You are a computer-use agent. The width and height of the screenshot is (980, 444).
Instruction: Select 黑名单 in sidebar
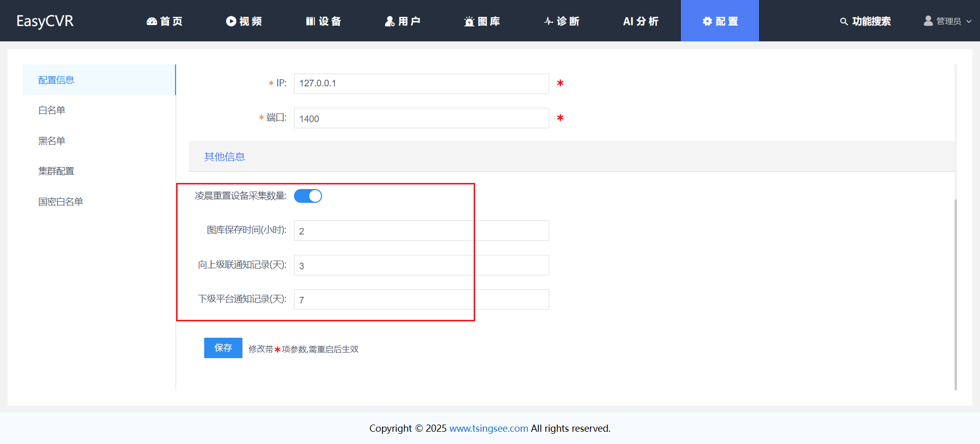[100, 141]
